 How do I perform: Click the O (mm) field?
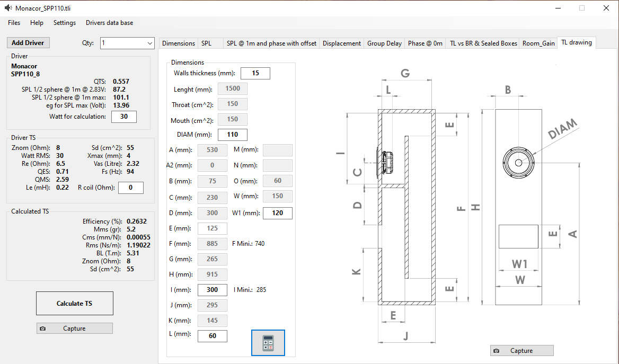click(278, 181)
